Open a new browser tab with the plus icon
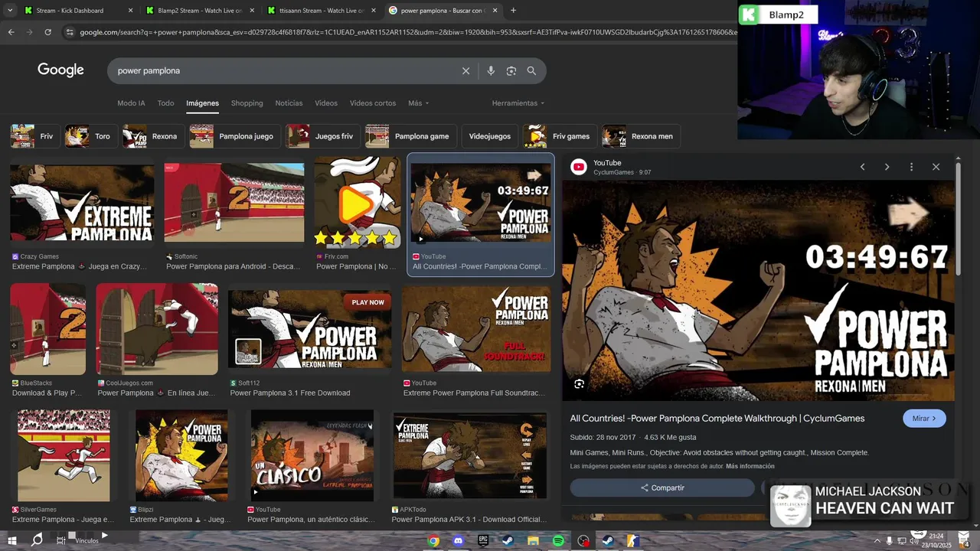980x551 pixels. tap(513, 11)
